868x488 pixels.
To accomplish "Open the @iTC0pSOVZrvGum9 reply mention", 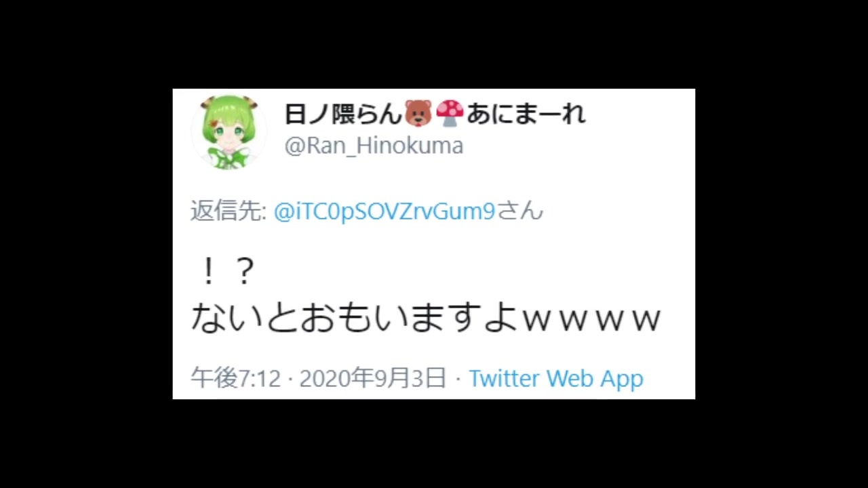I will 384,211.
